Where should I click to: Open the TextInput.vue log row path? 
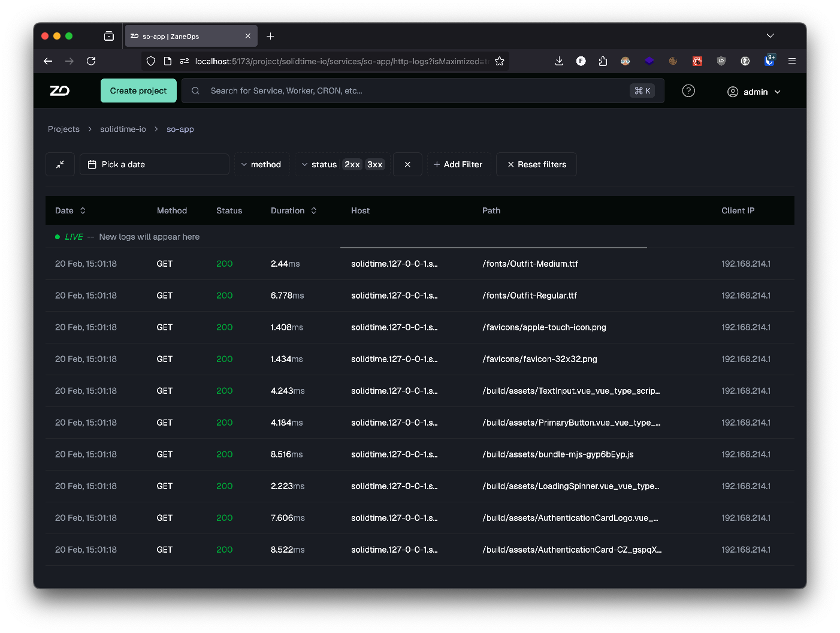(x=571, y=391)
